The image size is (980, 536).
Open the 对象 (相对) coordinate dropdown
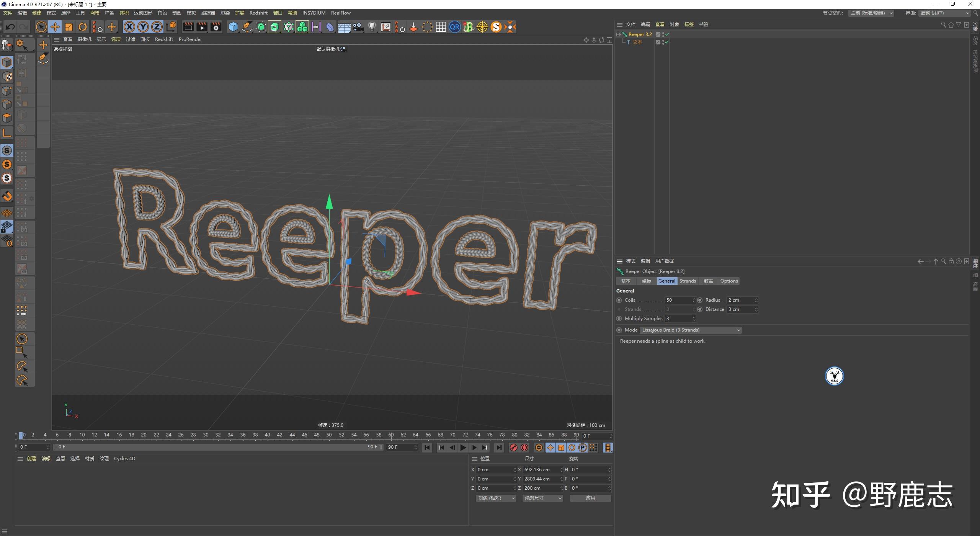point(496,498)
